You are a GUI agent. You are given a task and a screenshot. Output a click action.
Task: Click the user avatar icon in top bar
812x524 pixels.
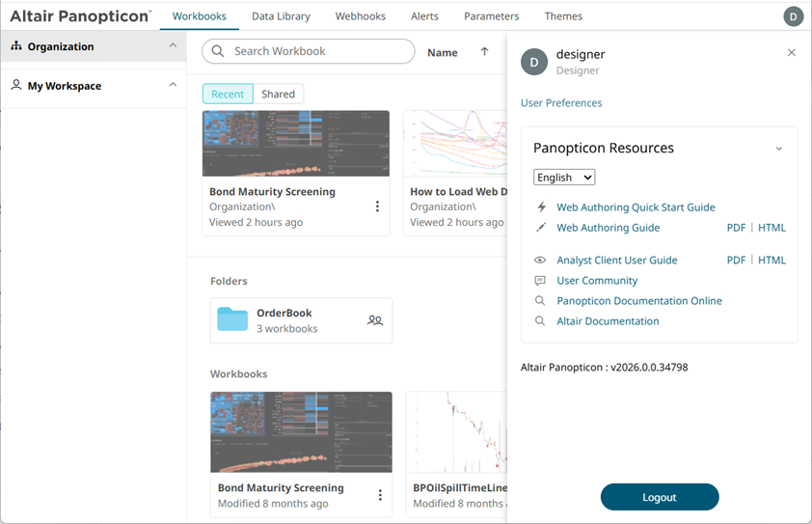(793, 16)
